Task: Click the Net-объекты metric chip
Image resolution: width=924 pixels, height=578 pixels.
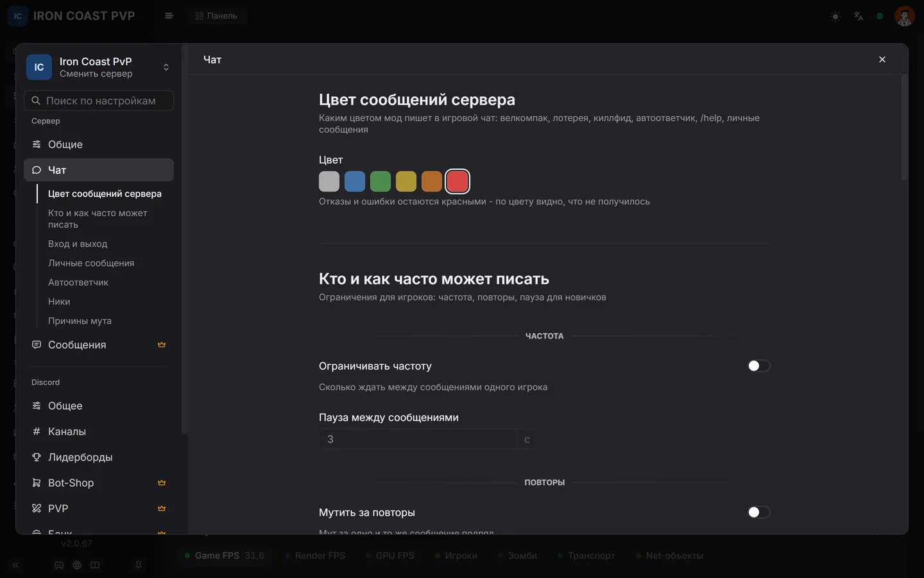Action: (670, 556)
